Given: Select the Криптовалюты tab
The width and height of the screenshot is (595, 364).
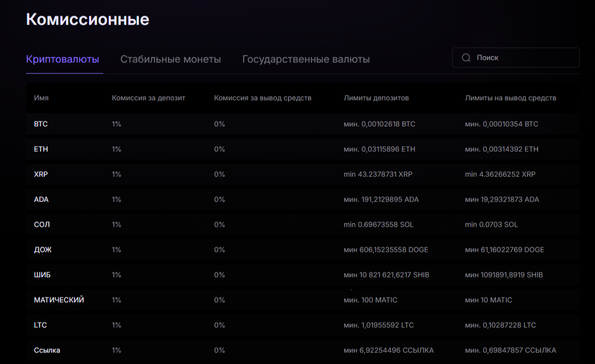Looking at the screenshot, I should 64,59.
